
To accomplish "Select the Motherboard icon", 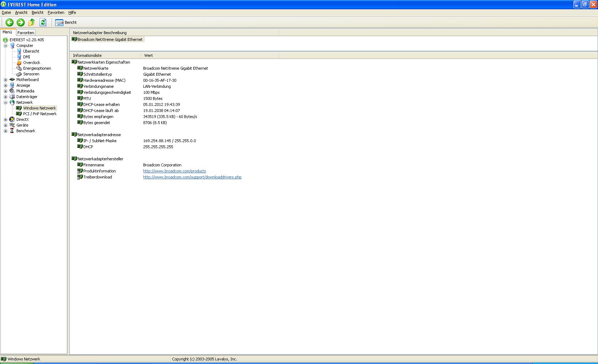I will [12, 80].
